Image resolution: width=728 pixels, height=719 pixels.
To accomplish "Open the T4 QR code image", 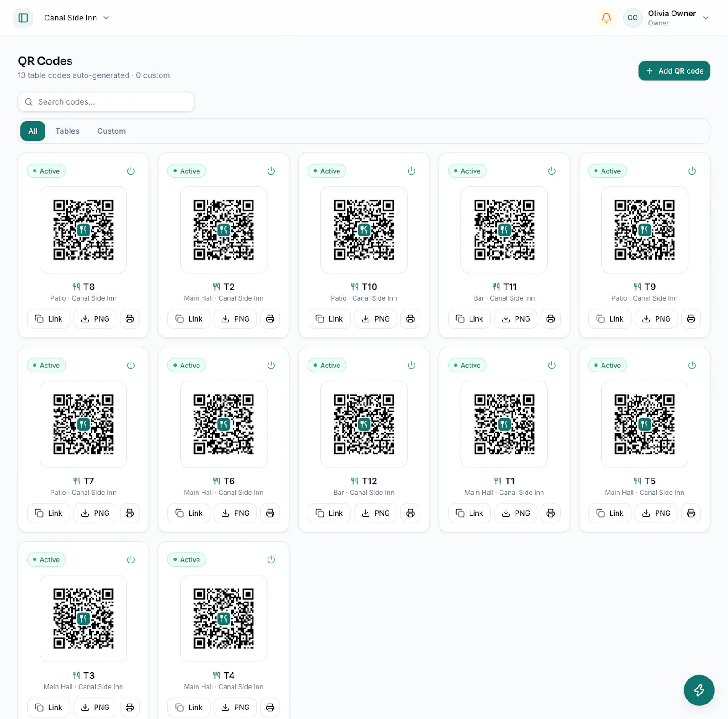I will pyautogui.click(x=223, y=618).
